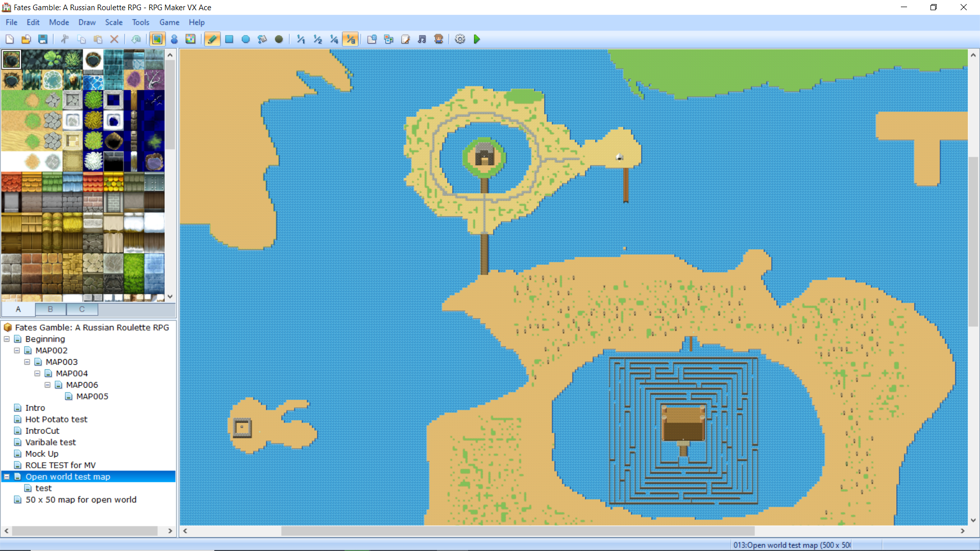
Task: Set zoom scale to 1/4
Action: (x=334, y=39)
